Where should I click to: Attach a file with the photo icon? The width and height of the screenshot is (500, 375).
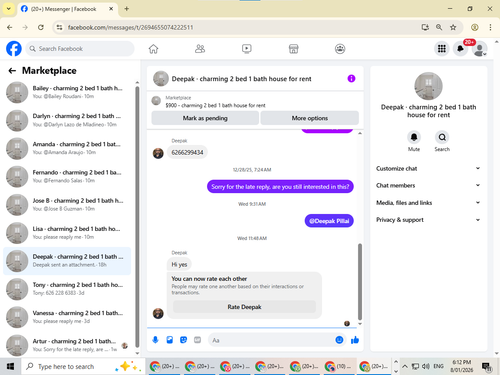tap(170, 340)
